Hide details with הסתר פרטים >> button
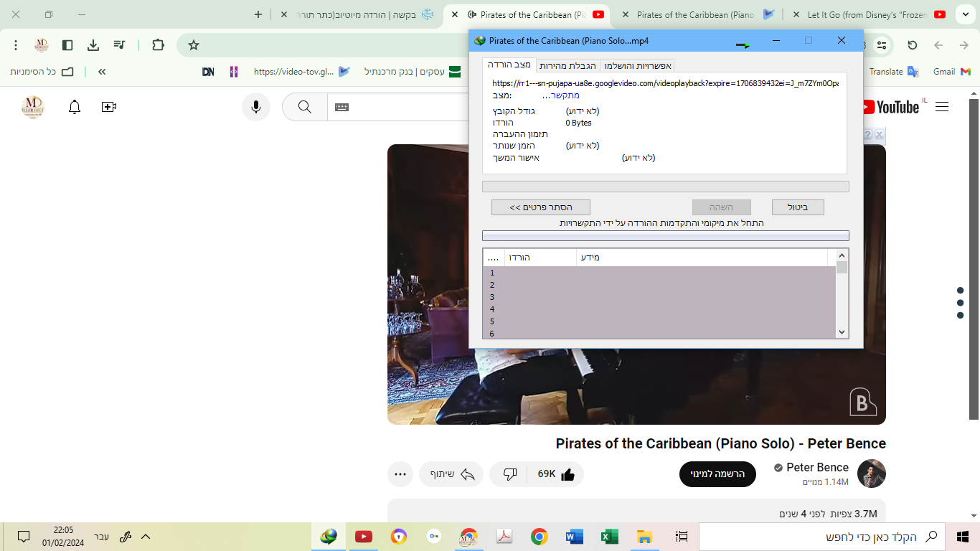The height and width of the screenshot is (551, 980). pyautogui.click(x=541, y=207)
